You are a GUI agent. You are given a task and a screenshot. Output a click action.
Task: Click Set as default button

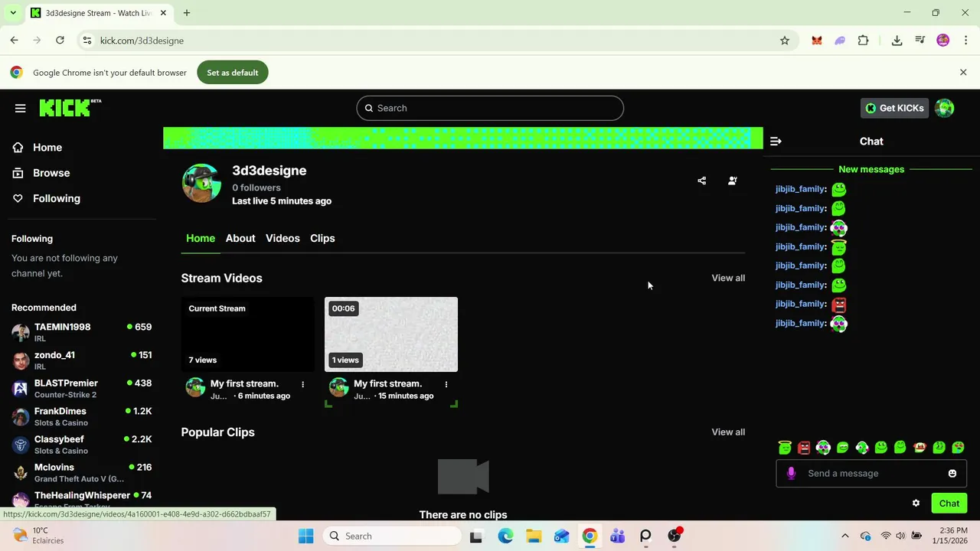pos(233,73)
